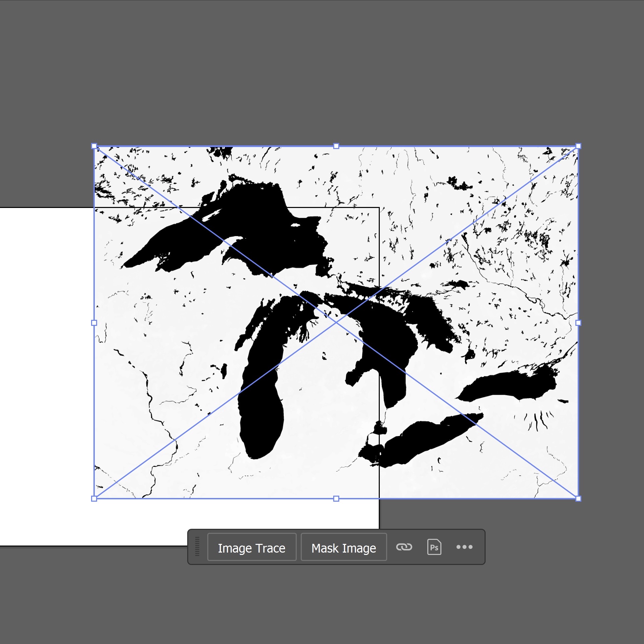Screen dimensions: 644x644
Task: Click the bottom-center selection handle
Action: (336, 499)
